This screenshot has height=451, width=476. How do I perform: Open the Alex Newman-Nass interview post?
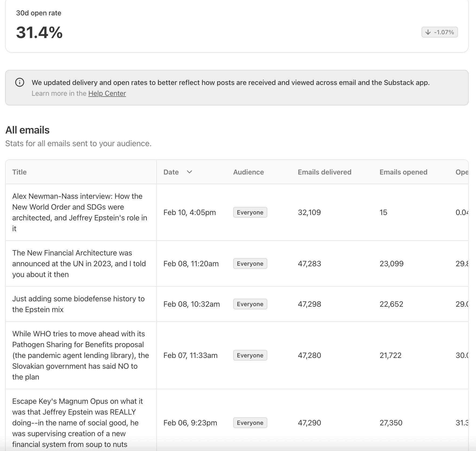point(80,212)
